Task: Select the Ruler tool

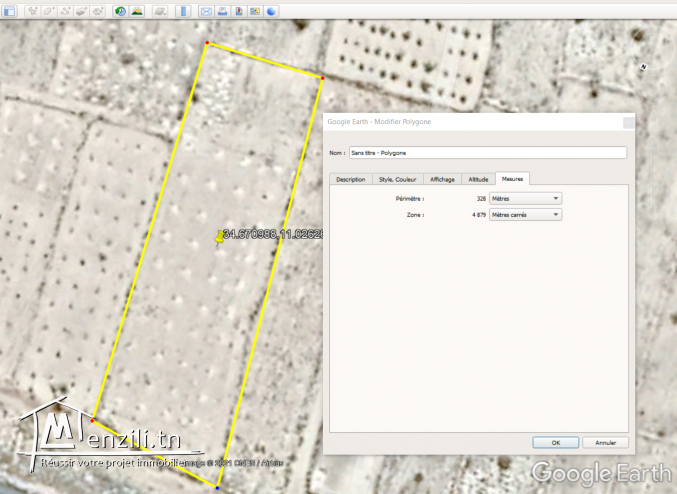Action: click(184, 12)
